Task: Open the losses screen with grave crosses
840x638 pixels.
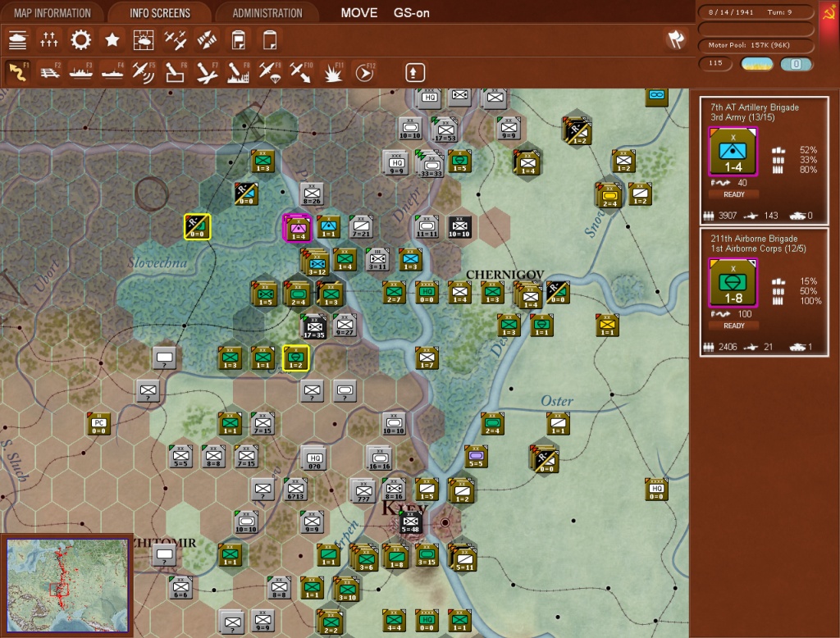Action: coord(48,40)
